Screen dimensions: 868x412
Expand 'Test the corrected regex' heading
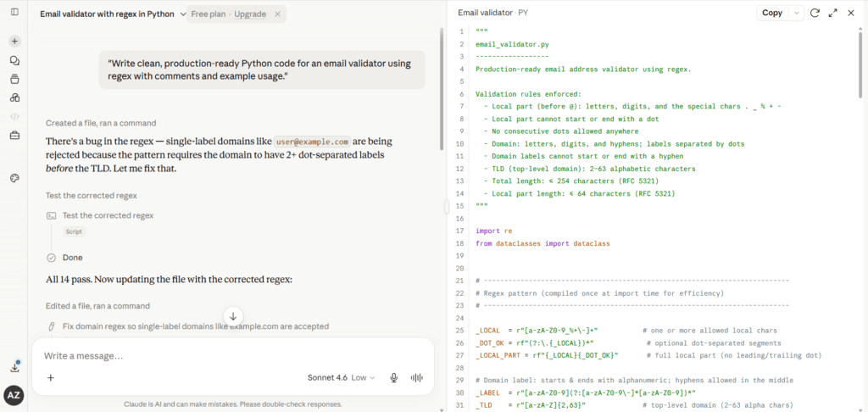pos(92,196)
